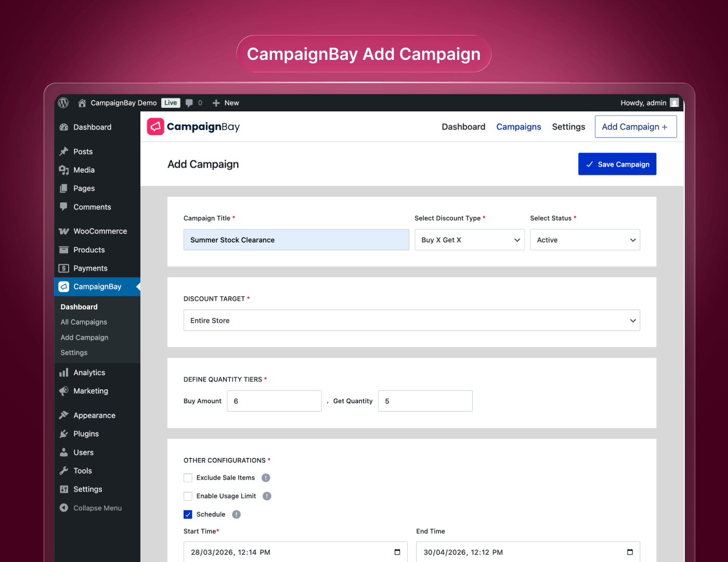Click the WordPress logo icon
728x562 pixels.
coord(63,103)
